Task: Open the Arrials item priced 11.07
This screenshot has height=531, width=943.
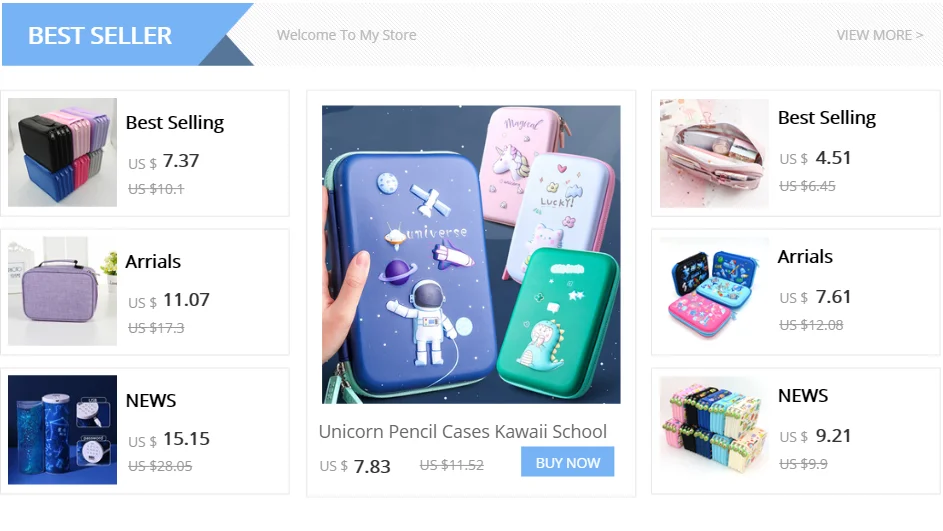Action: (x=145, y=292)
